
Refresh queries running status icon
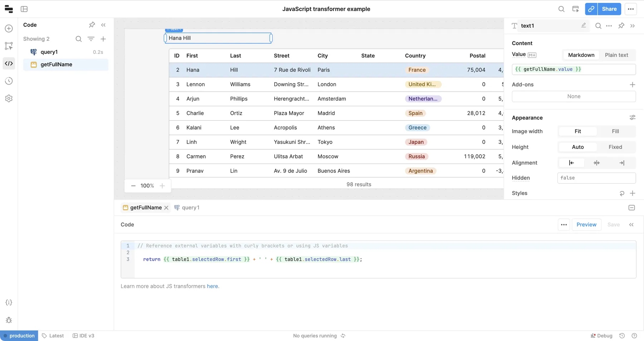[343, 336]
